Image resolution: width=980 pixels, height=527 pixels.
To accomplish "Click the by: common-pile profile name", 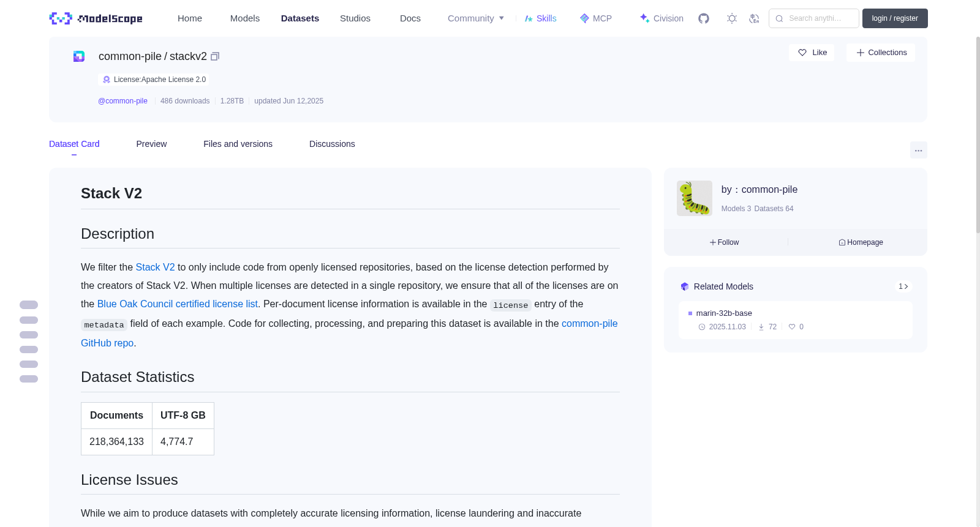I will (x=759, y=190).
